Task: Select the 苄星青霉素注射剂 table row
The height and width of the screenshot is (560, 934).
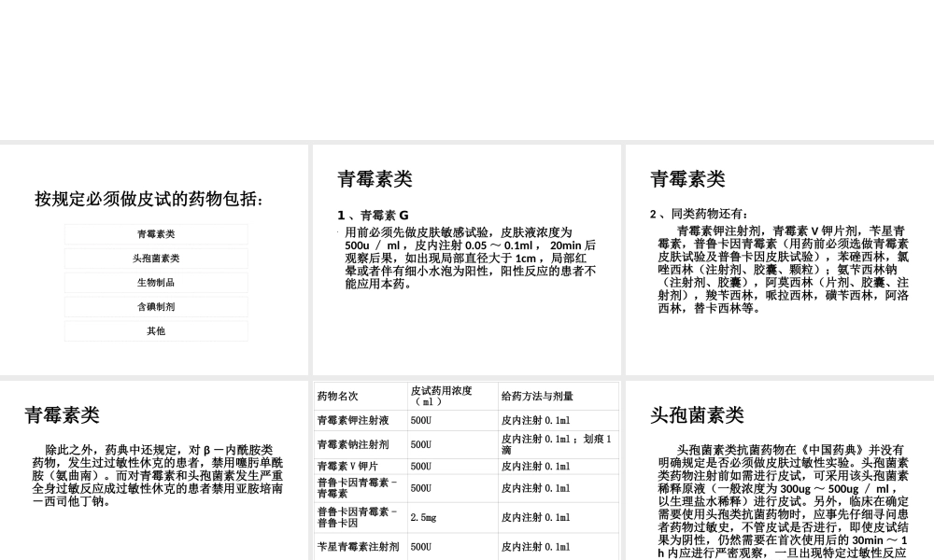Action: (x=360, y=547)
